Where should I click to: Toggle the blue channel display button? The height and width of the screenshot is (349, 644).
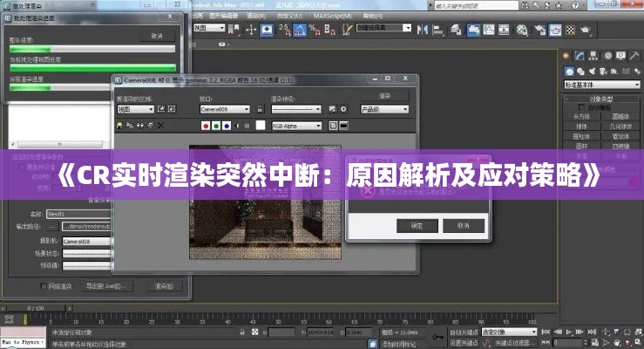tap(227, 127)
